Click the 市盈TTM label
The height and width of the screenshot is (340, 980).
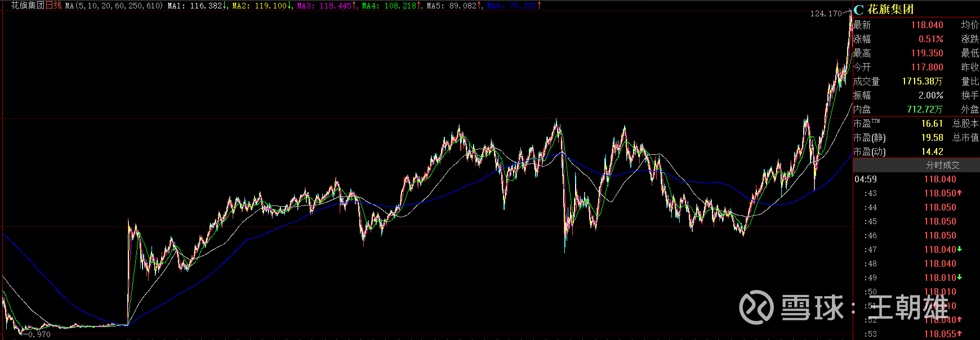867,124
